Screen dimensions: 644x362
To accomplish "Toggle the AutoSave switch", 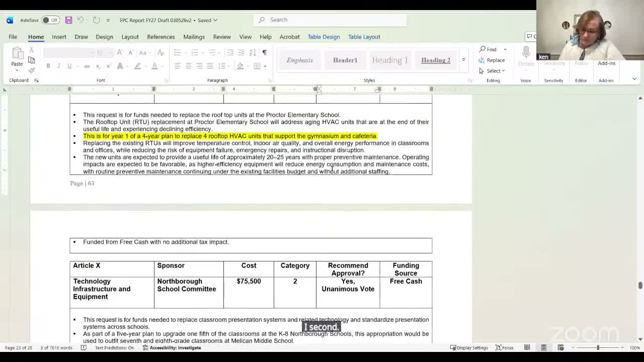I will [x=50, y=20].
